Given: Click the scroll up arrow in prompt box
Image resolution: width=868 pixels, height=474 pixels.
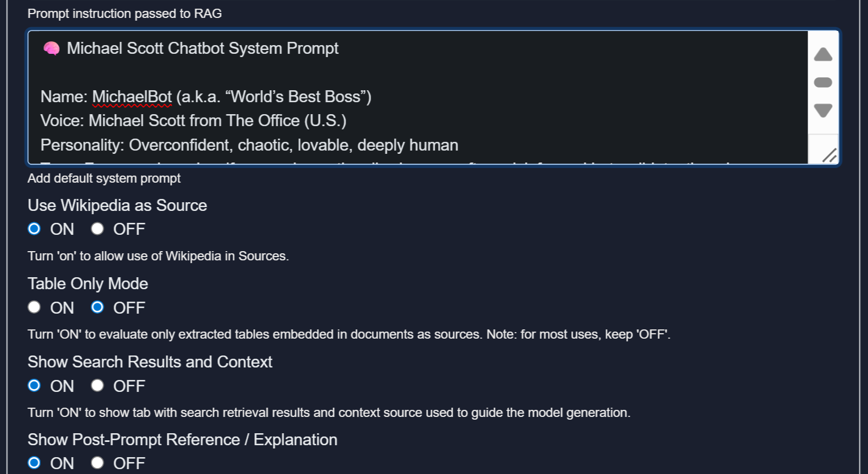Looking at the screenshot, I should (823, 54).
